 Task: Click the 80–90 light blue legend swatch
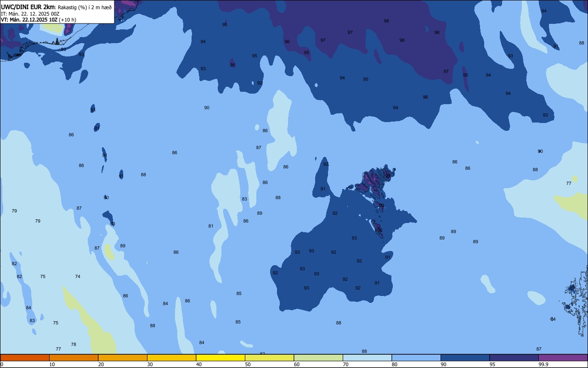click(416, 357)
